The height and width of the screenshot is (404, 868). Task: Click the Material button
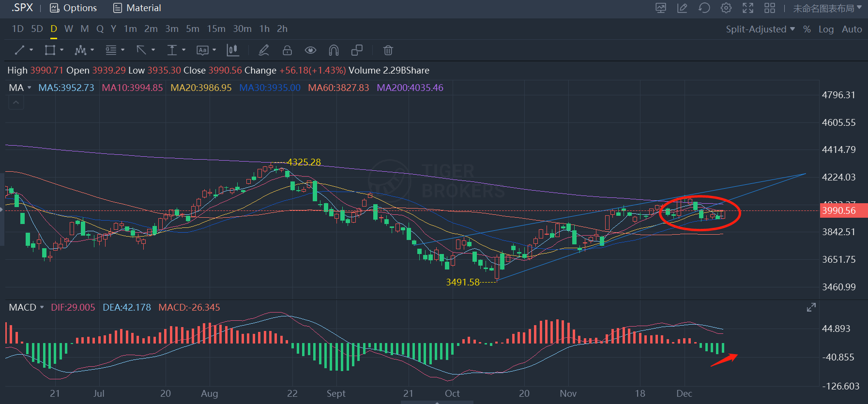point(137,8)
